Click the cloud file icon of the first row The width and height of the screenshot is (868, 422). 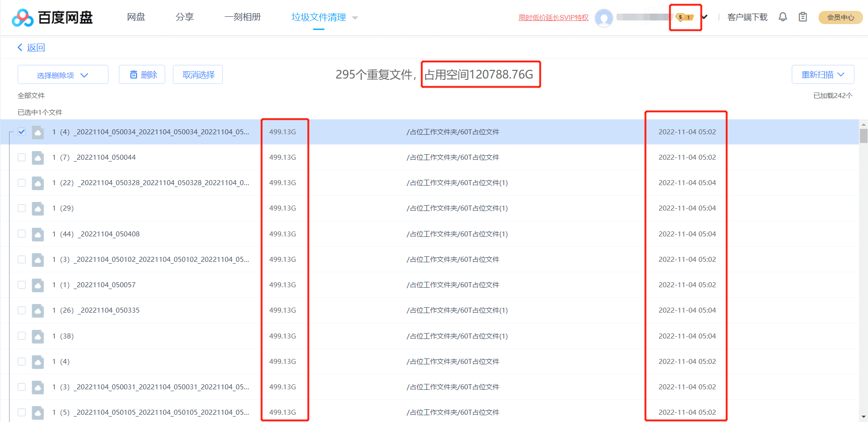38,132
